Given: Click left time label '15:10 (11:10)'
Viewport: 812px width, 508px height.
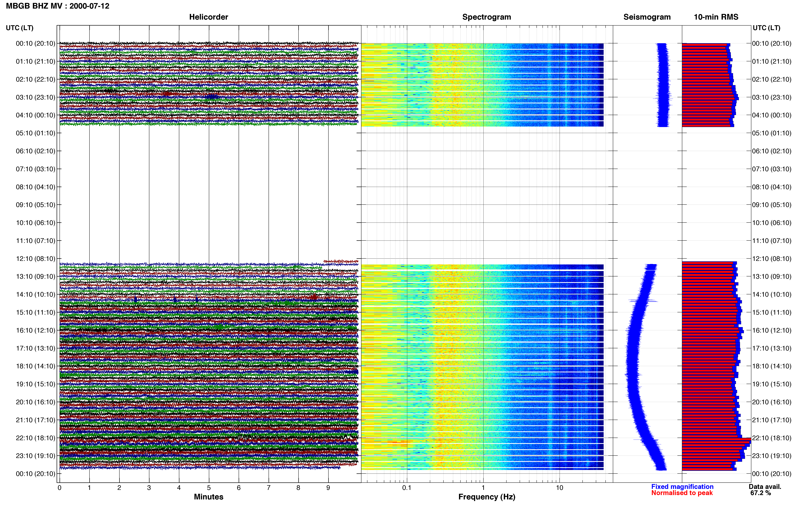Looking at the screenshot, I should (36, 313).
